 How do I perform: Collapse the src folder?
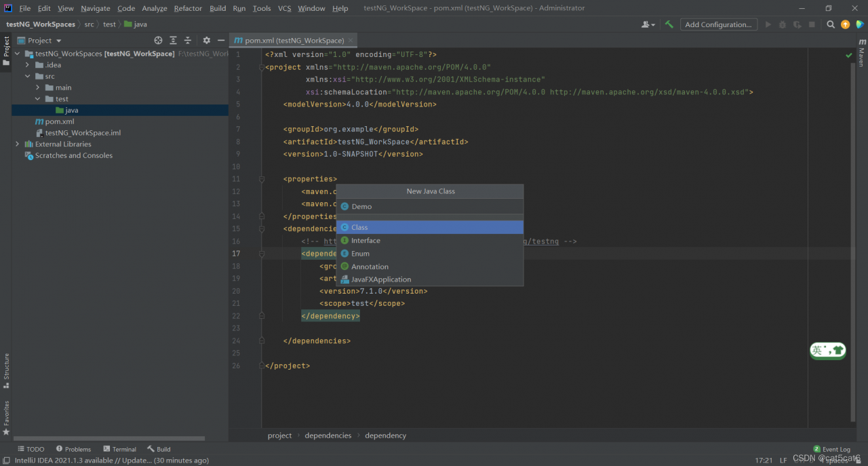coord(28,76)
